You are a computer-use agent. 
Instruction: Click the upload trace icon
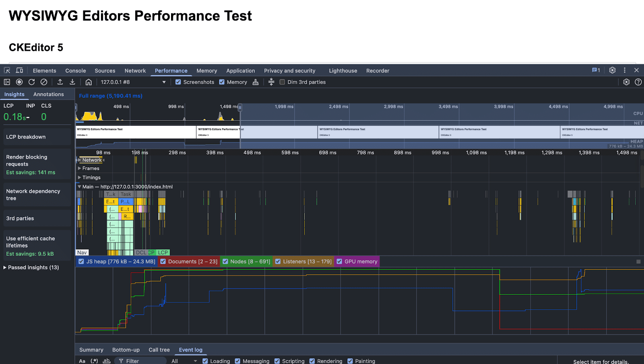point(60,82)
